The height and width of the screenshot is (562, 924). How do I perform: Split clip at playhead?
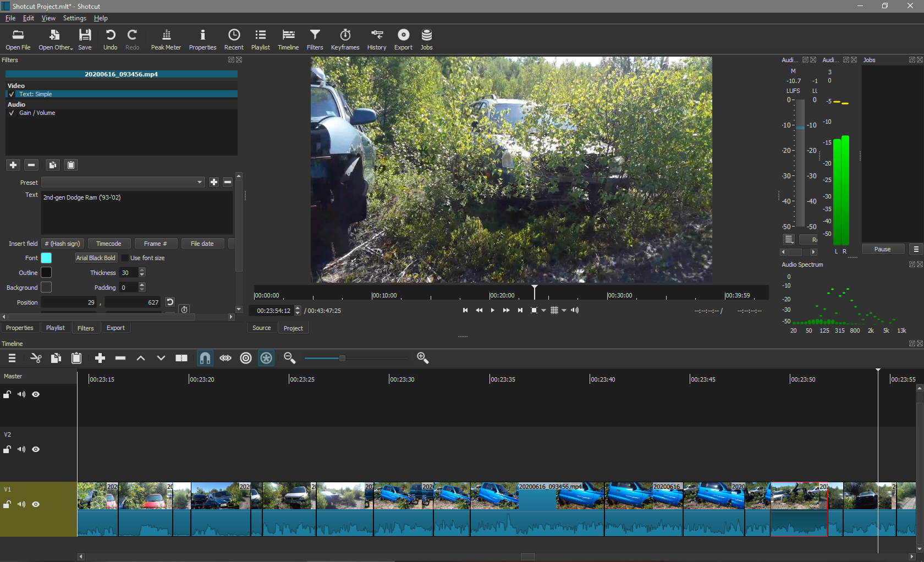point(182,358)
